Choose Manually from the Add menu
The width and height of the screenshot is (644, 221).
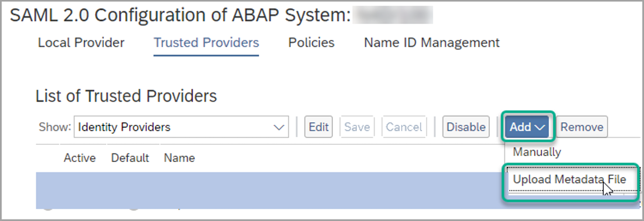(537, 152)
